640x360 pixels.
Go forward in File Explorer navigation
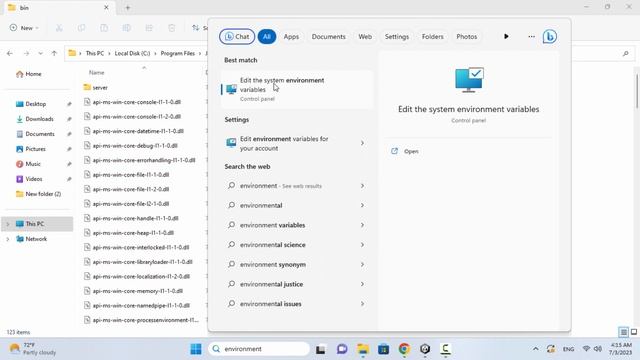point(27,53)
